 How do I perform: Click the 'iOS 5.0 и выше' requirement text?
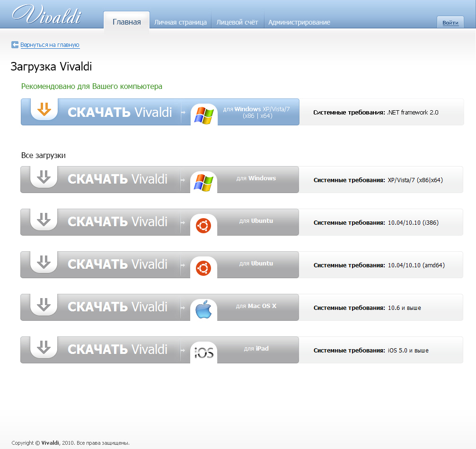coord(408,350)
